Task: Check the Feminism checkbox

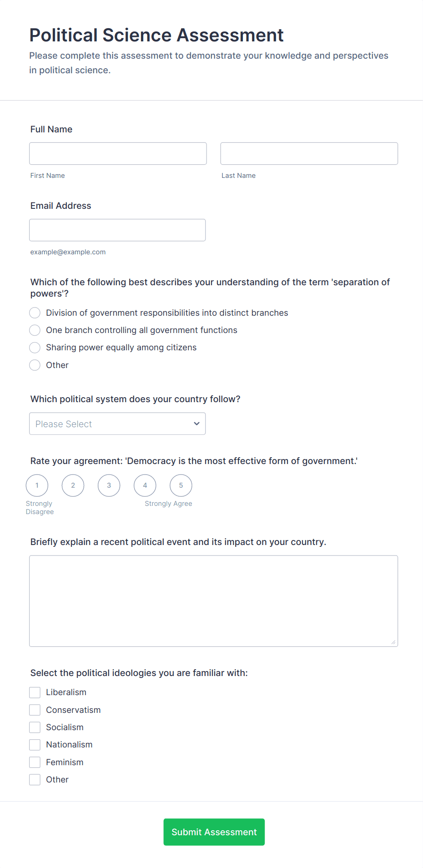Action: point(35,762)
